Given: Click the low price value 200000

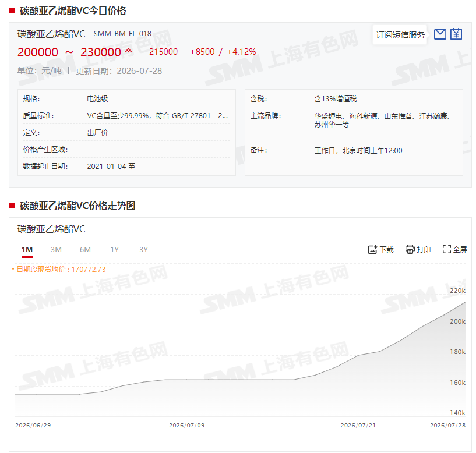Looking at the screenshot, I should pyautogui.click(x=38, y=52).
